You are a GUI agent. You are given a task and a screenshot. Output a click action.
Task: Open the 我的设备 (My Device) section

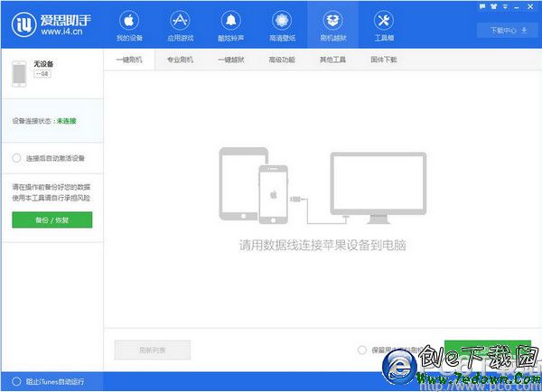pos(129,26)
